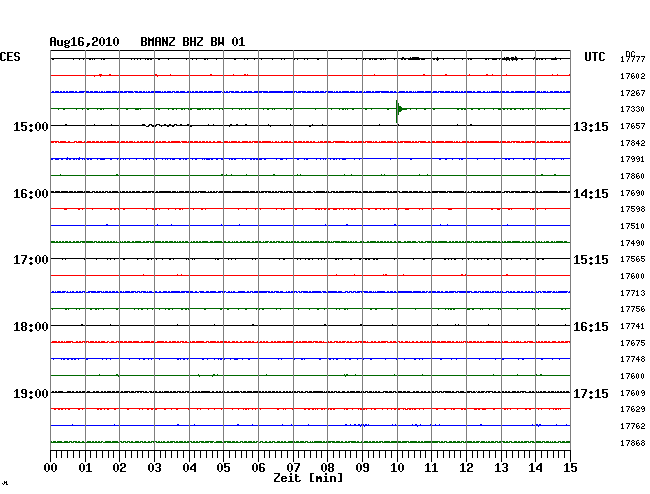The height and width of the screenshot is (494, 650).
Task: Click the 16:15 UTC time label
Action: (x=591, y=327)
